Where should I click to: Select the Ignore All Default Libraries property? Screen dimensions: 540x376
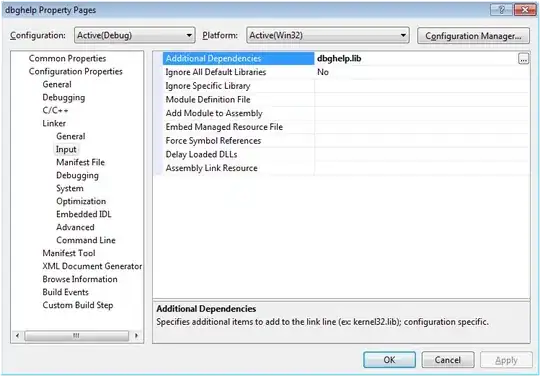238,72
